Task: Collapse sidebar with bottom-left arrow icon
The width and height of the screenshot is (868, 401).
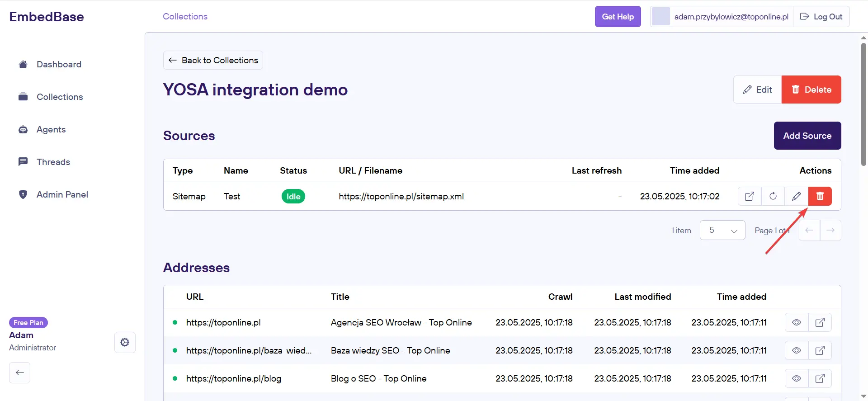Action: (x=20, y=373)
